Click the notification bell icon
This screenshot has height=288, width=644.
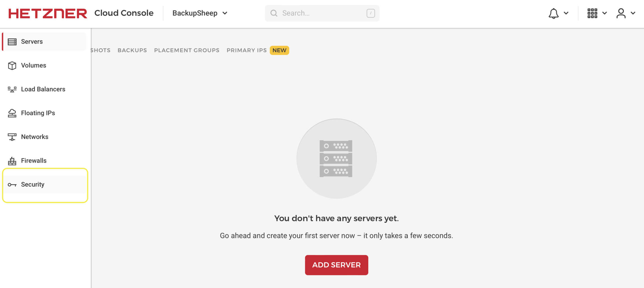(554, 13)
